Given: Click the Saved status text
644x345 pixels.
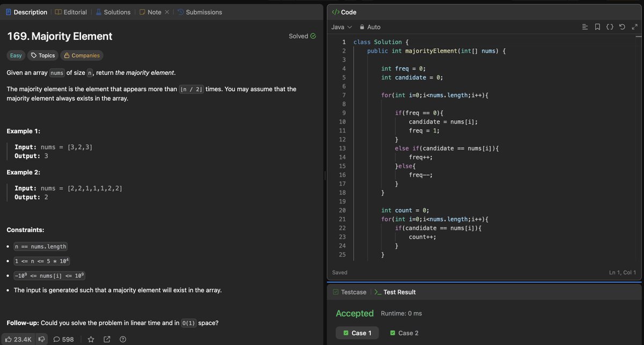Looking at the screenshot, I should tap(340, 273).
